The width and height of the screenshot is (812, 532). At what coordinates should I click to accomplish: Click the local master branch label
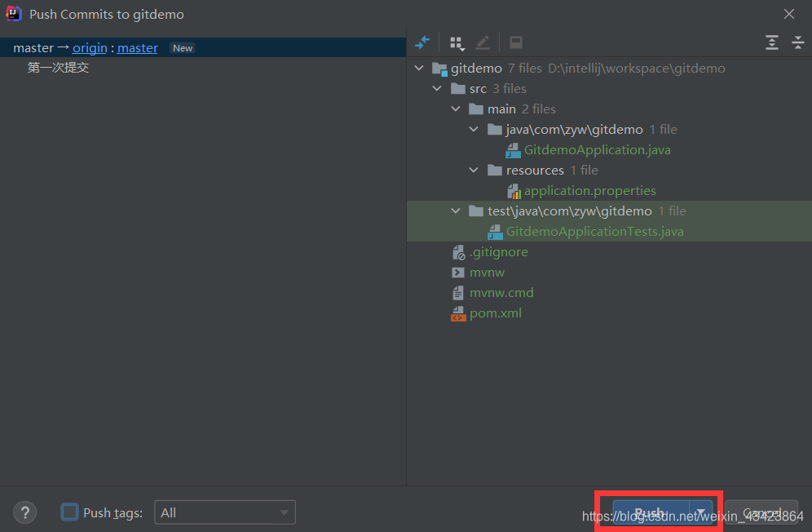[33, 48]
